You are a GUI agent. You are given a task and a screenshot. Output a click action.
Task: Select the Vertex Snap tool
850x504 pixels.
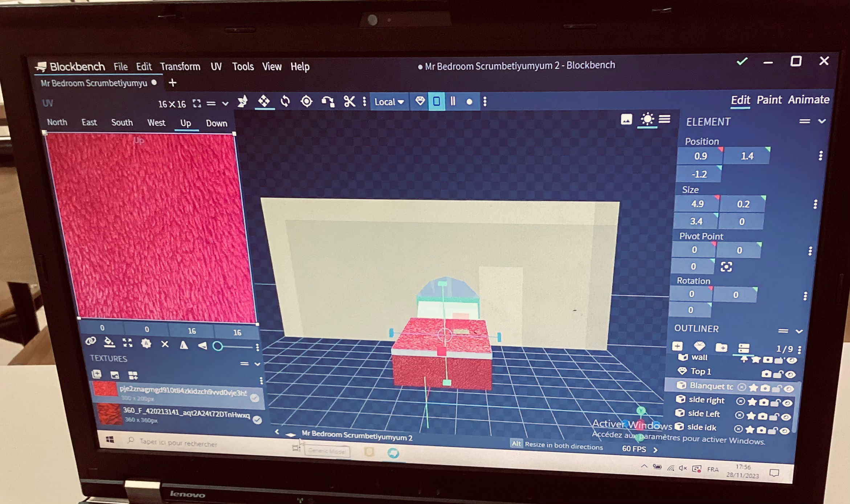tap(328, 102)
